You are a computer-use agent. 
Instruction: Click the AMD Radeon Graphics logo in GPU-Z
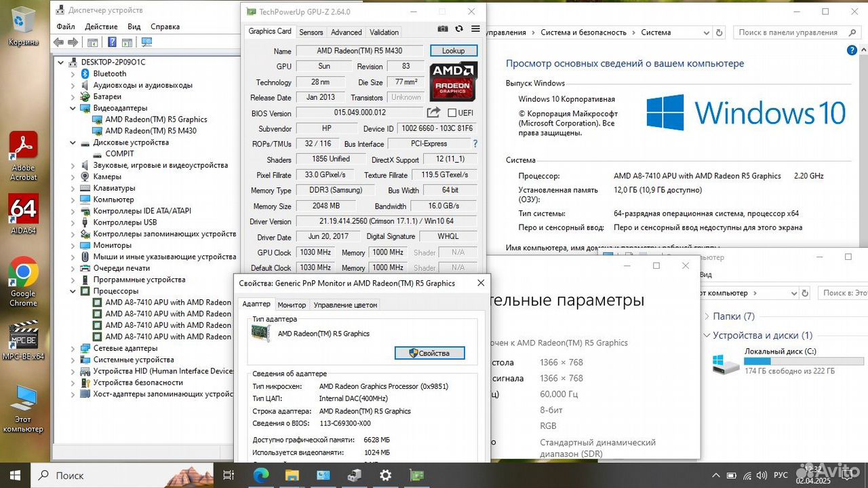click(x=454, y=81)
